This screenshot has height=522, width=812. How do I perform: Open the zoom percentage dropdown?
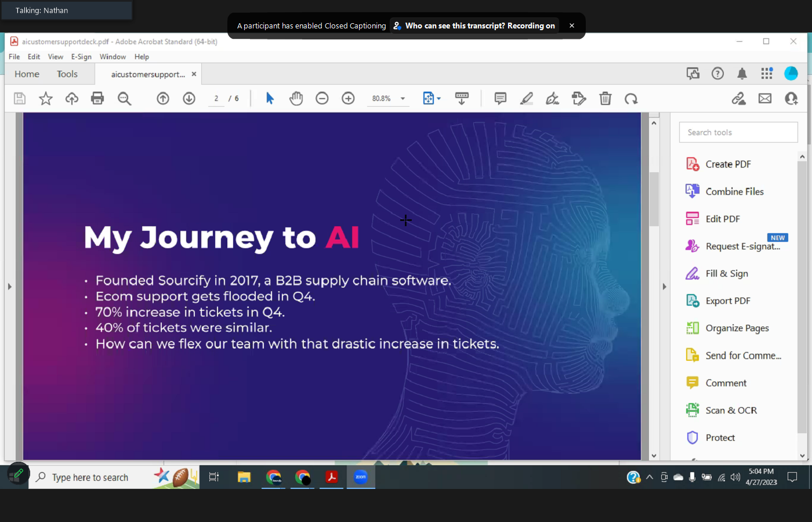pyautogui.click(x=403, y=99)
